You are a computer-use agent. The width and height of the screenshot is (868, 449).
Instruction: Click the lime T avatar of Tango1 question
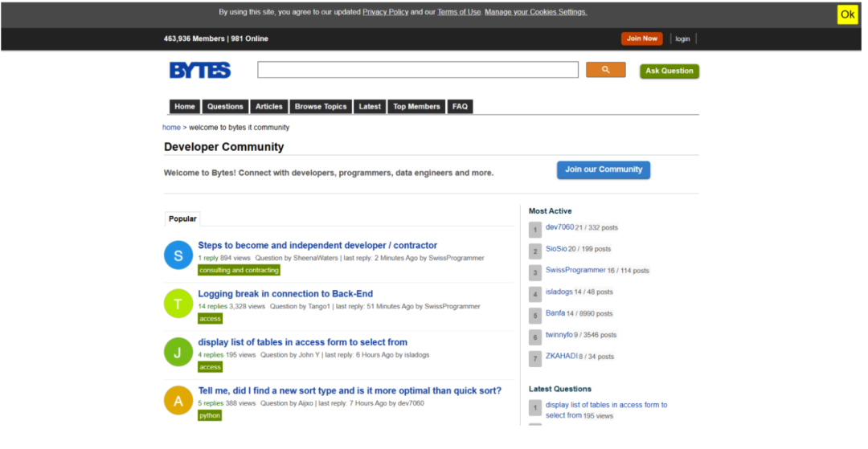178,304
